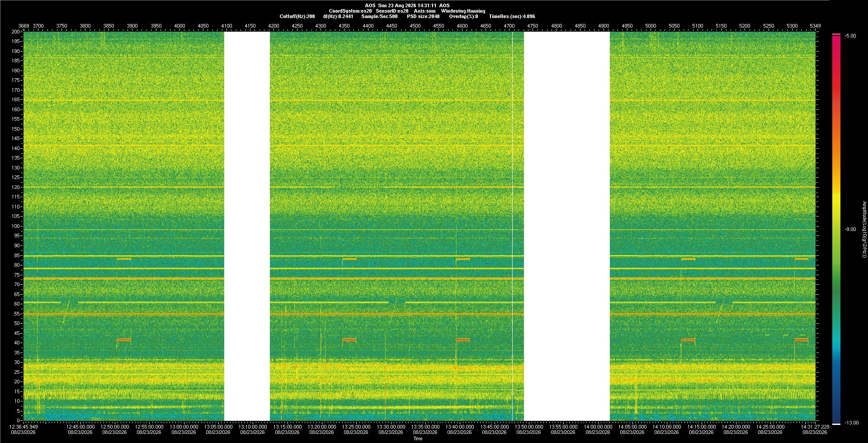Image resolution: width=868 pixels, height=443 pixels.
Task: Click the frequency axis label '140'
Action: point(16,148)
